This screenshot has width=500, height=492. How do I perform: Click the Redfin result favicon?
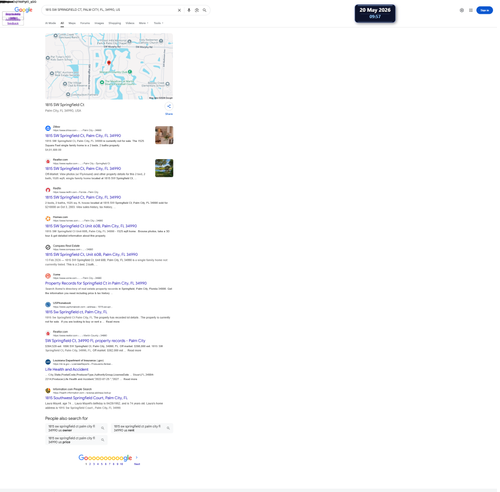[x=48, y=190]
